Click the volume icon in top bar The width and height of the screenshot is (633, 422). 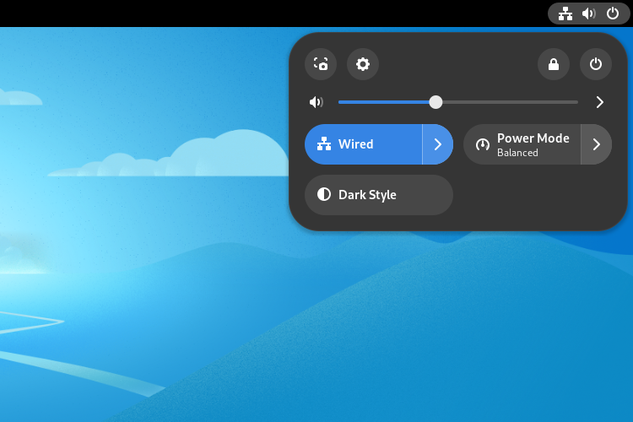(x=589, y=14)
